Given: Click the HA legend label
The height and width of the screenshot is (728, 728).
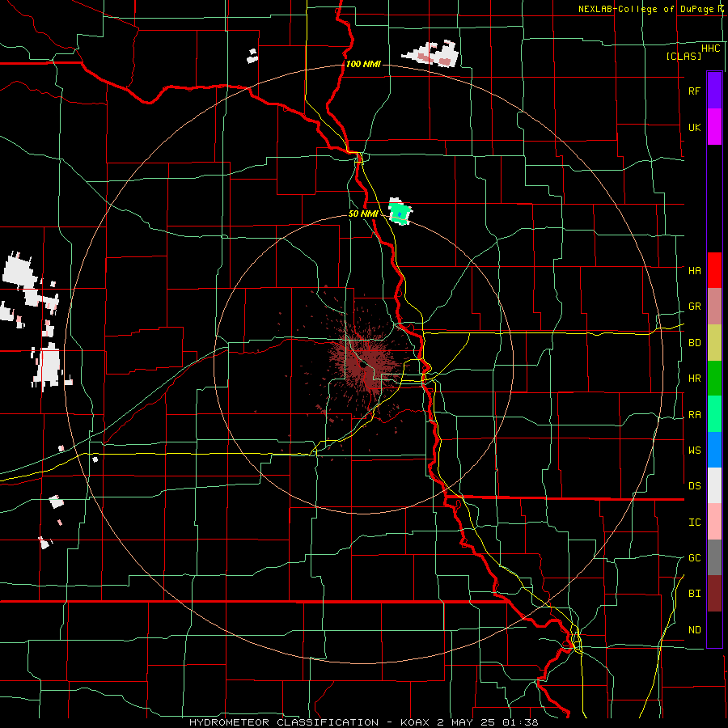Looking at the screenshot, I should click(694, 270).
